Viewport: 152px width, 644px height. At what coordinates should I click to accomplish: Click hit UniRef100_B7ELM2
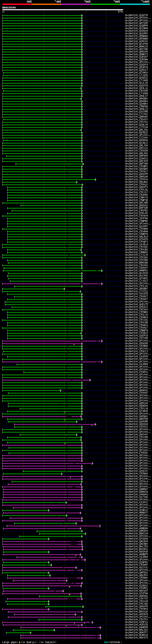(137, 213)
